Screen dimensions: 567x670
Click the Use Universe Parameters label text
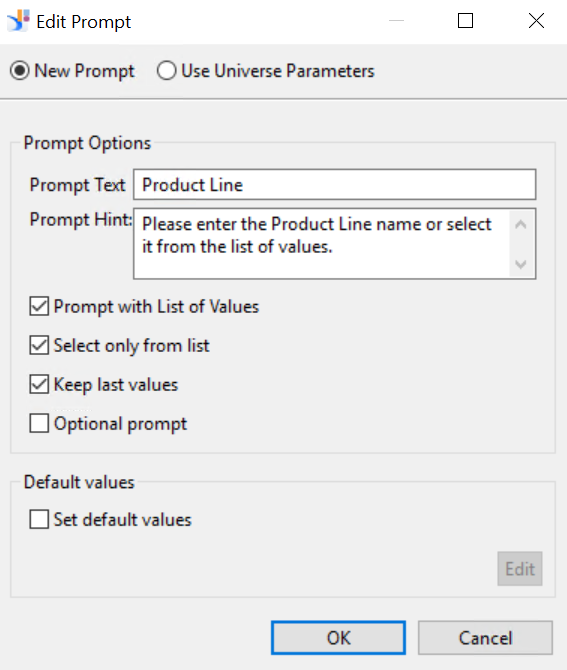click(x=278, y=71)
